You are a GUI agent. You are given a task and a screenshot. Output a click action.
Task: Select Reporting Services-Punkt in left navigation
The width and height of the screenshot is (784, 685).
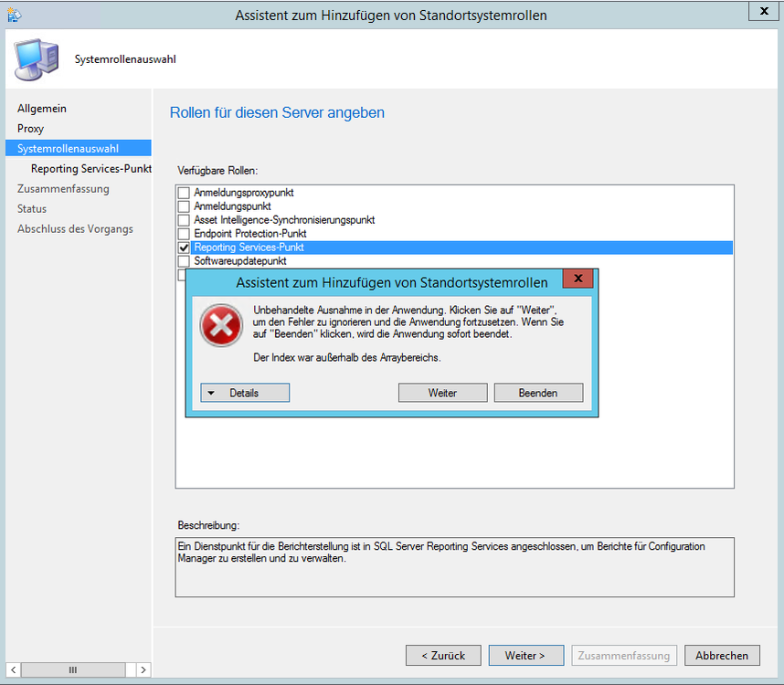click(x=90, y=169)
